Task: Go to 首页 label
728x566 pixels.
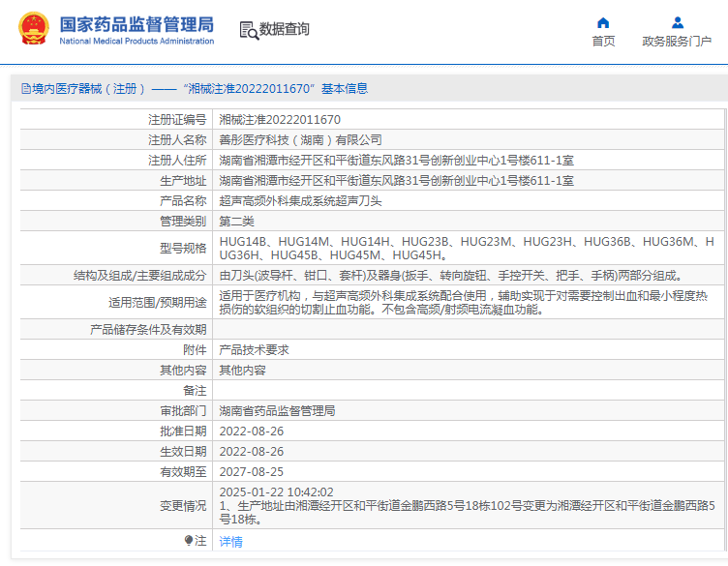Action: [x=603, y=42]
